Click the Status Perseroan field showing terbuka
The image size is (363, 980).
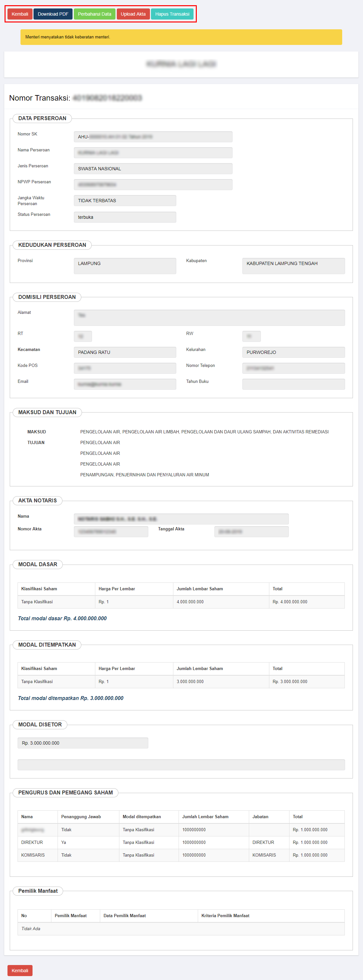(125, 217)
